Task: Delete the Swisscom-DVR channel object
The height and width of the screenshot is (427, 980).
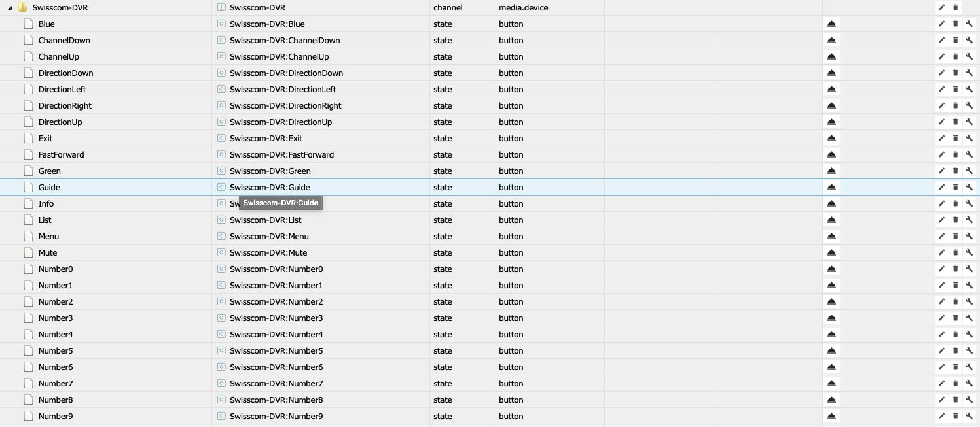Action: point(955,7)
